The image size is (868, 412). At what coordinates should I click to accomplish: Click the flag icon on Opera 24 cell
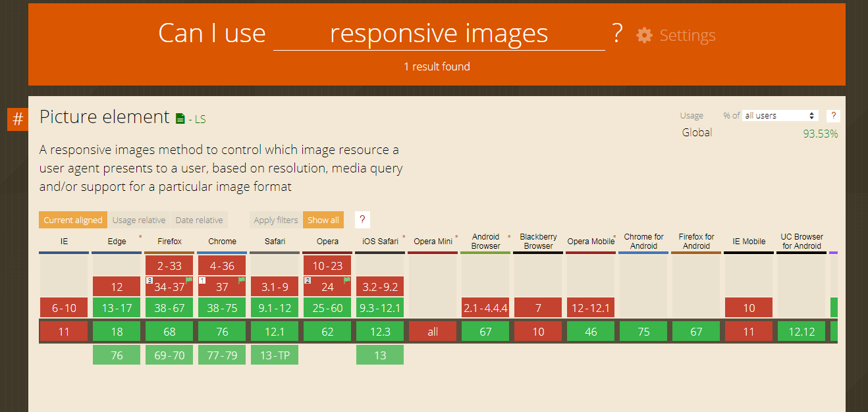[346, 280]
